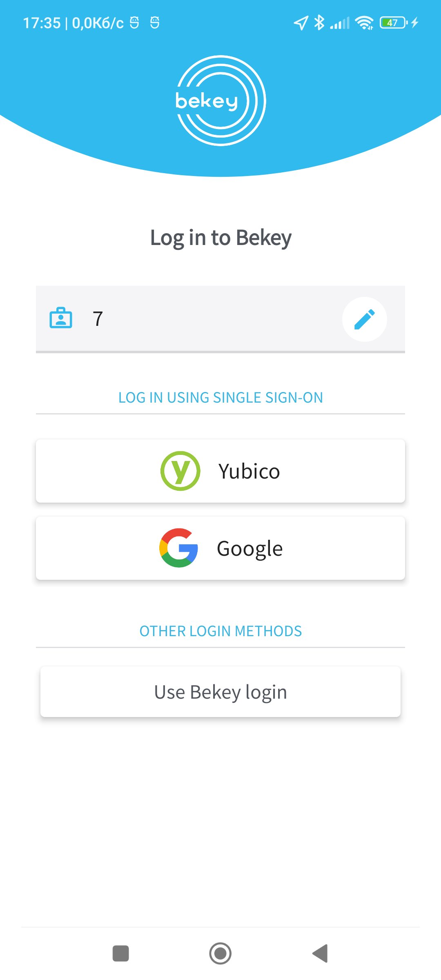
Task: Click the green Yubico logo
Action: coord(180,471)
